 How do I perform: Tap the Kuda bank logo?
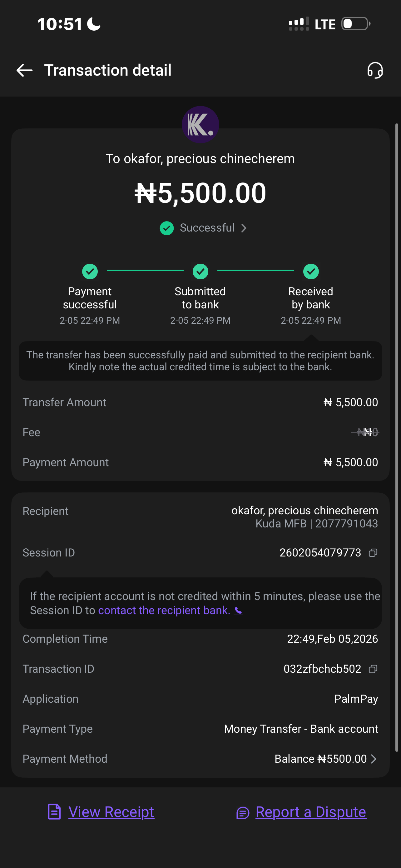pyautogui.click(x=200, y=125)
